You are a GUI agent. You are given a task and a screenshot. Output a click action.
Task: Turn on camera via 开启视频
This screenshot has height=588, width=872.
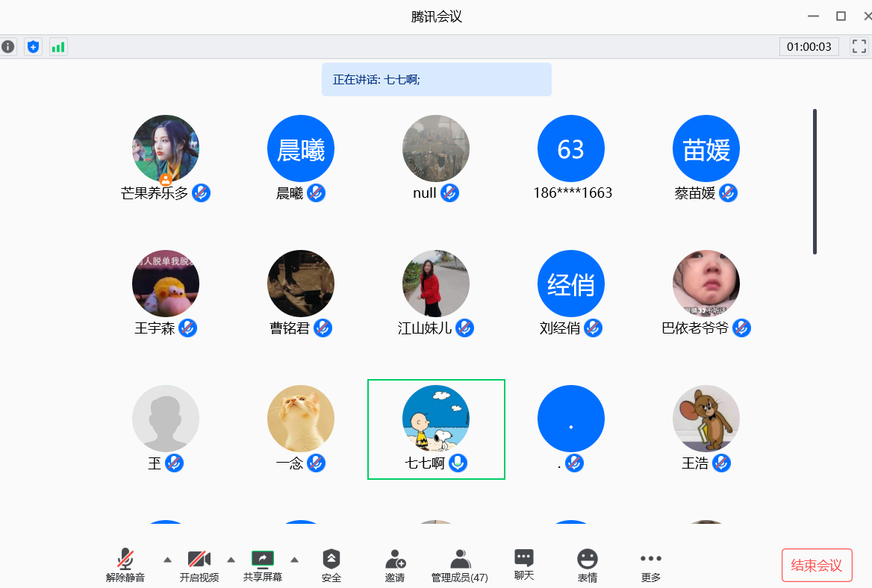coord(199,566)
